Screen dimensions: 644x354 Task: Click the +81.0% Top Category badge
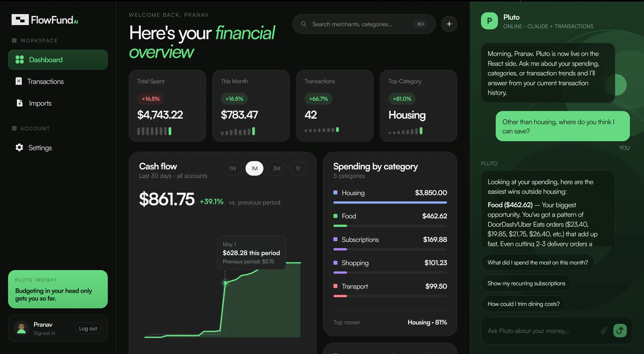pyautogui.click(x=402, y=99)
